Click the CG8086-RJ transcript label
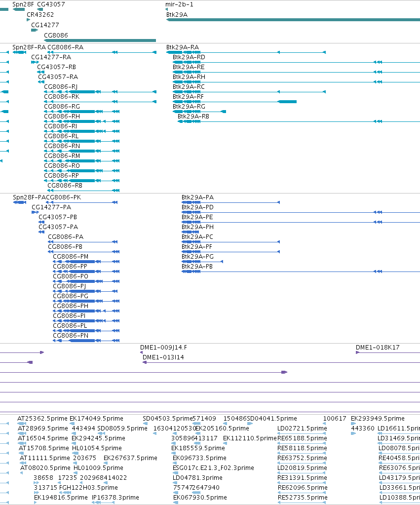 61,87
